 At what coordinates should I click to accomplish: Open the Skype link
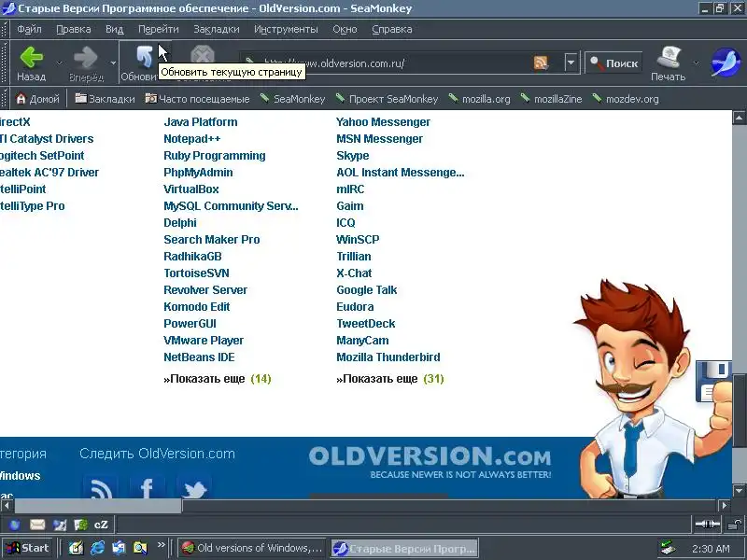[x=353, y=156]
